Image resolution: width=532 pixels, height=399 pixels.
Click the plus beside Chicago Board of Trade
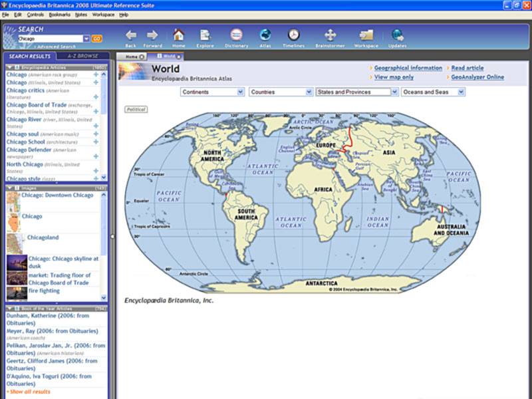point(96,112)
